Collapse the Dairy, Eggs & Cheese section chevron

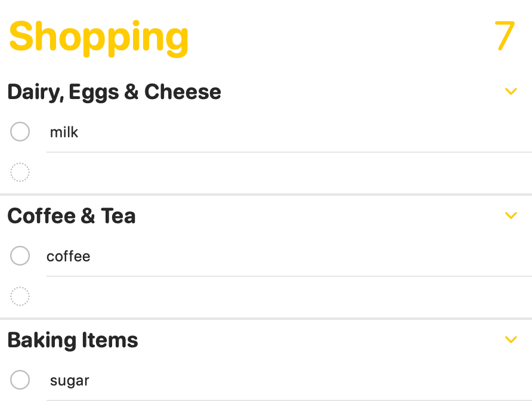(x=511, y=91)
